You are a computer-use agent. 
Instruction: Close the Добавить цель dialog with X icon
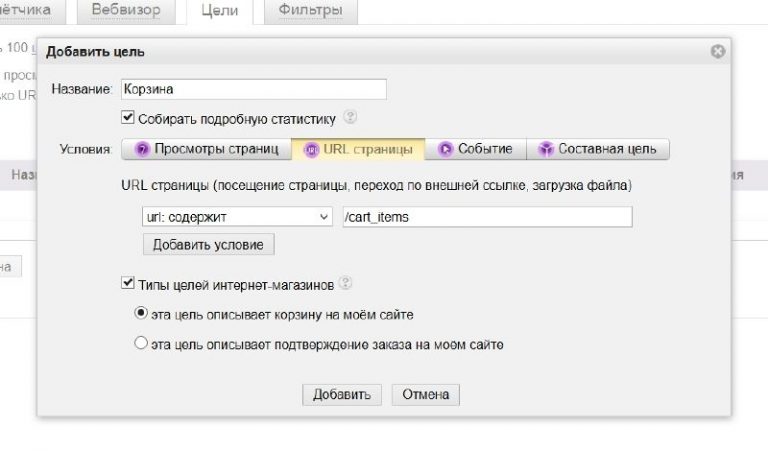[x=717, y=51]
